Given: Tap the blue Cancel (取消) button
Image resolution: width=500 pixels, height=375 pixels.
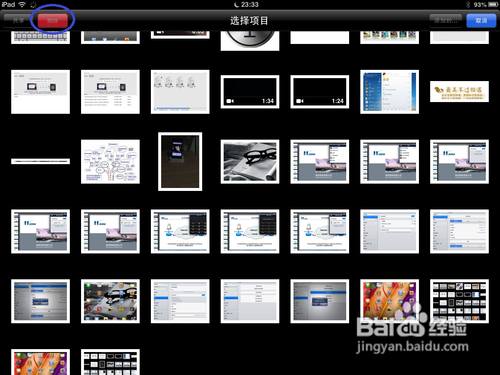Looking at the screenshot, I should coord(481,20).
